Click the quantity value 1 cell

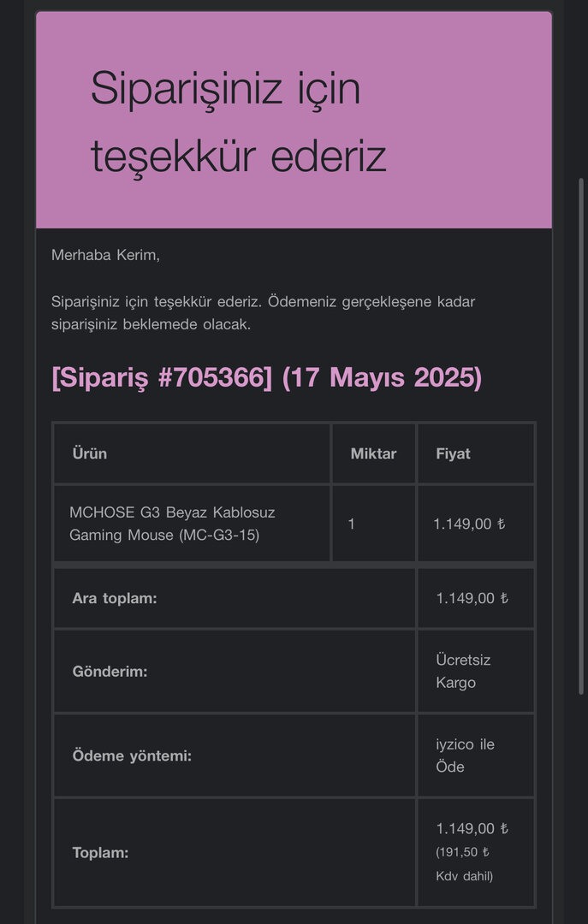point(352,524)
